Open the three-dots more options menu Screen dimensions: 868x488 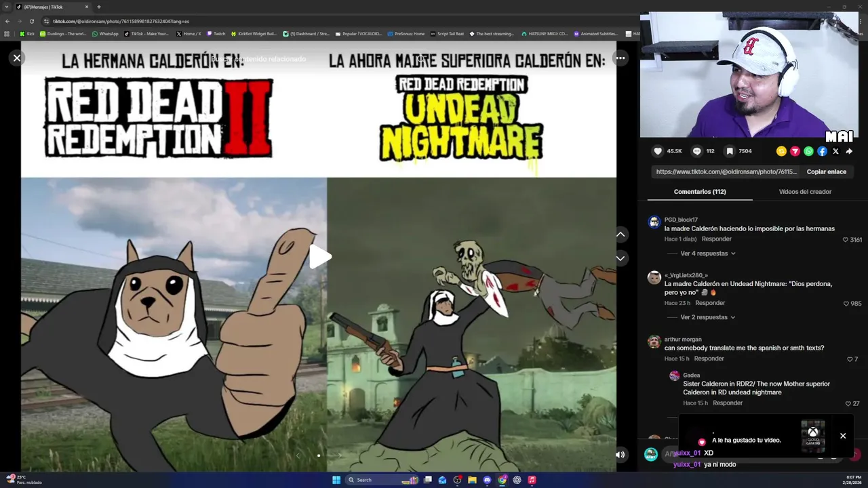click(x=620, y=58)
